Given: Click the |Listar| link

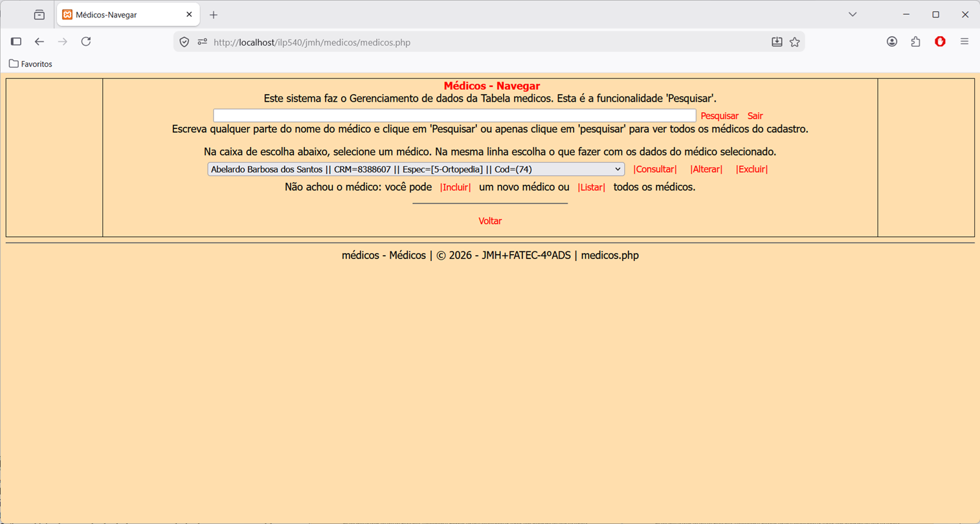Looking at the screenshot, I should tap(591, 187).
